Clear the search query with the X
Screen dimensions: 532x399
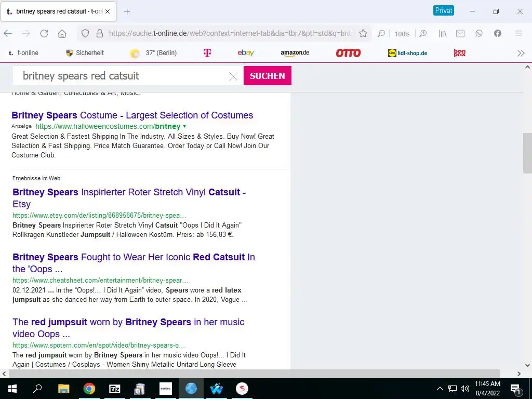[x=233, y=76]
